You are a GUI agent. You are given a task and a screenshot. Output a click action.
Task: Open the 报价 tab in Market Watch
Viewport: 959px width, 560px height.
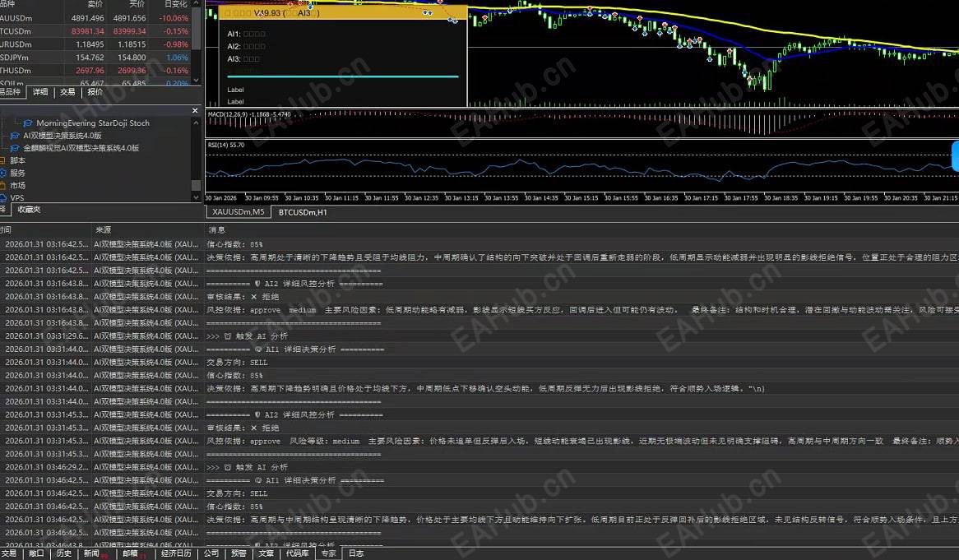click(95, 92)
